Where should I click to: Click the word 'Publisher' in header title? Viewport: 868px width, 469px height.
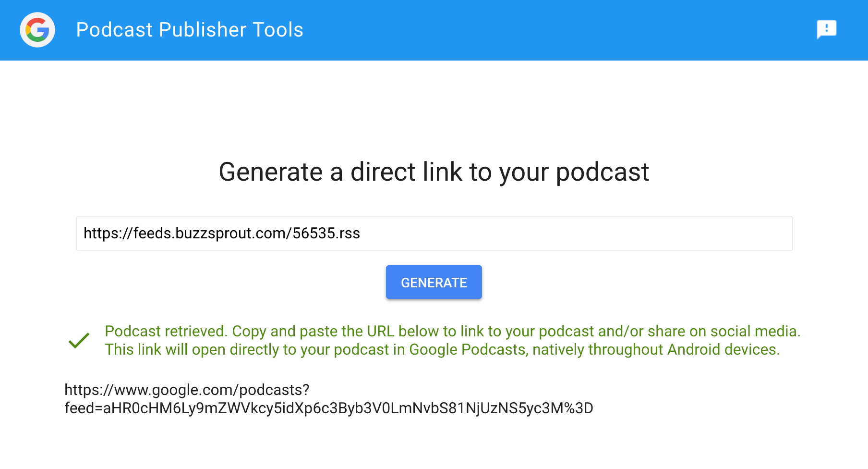203,30
